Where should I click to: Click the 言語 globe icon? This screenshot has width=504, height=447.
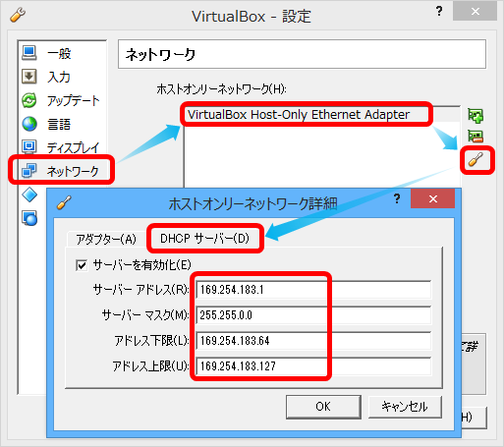point(29,124)
